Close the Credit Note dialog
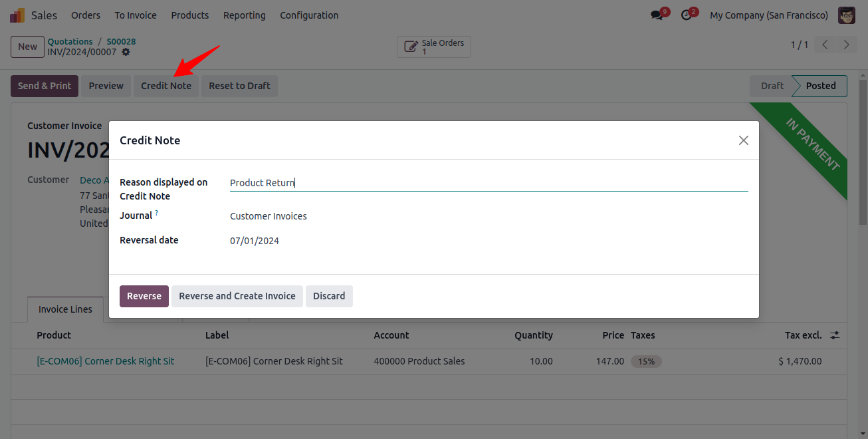The image size is (868, 439). [744, 140]
